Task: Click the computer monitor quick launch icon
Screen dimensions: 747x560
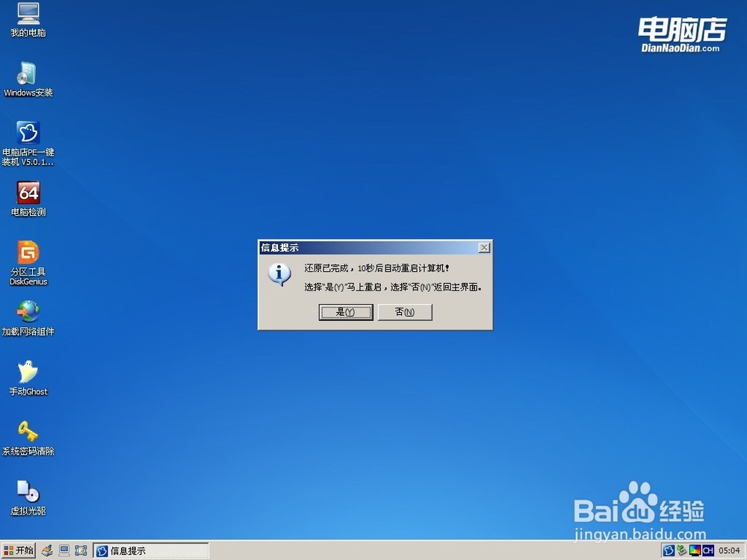Action: pyautogui.click(x=63, y=550)
